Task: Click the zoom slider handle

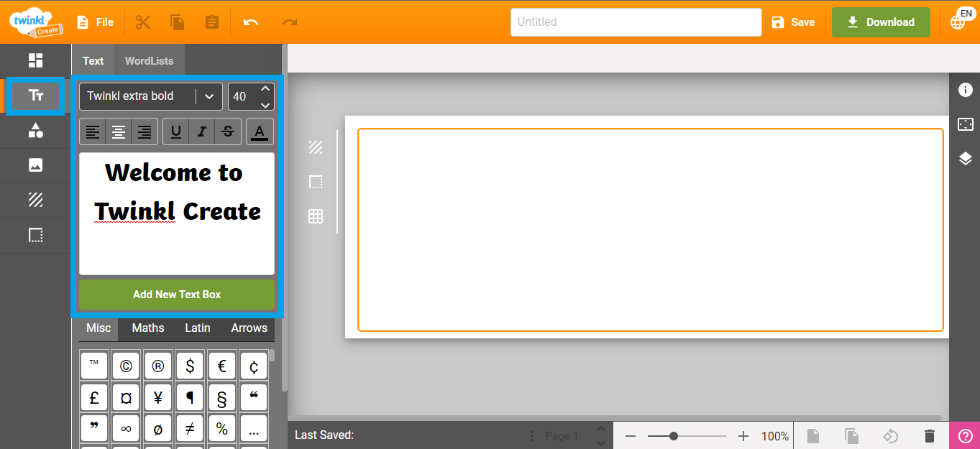Action: 674,436
